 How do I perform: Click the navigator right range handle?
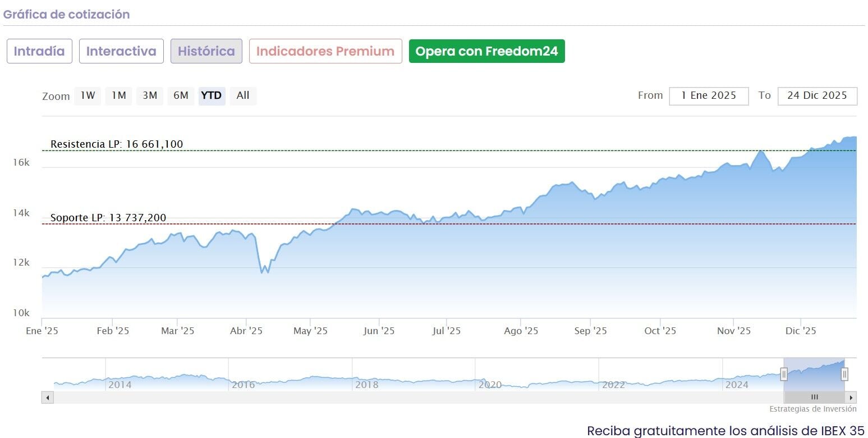coord(844,375)
